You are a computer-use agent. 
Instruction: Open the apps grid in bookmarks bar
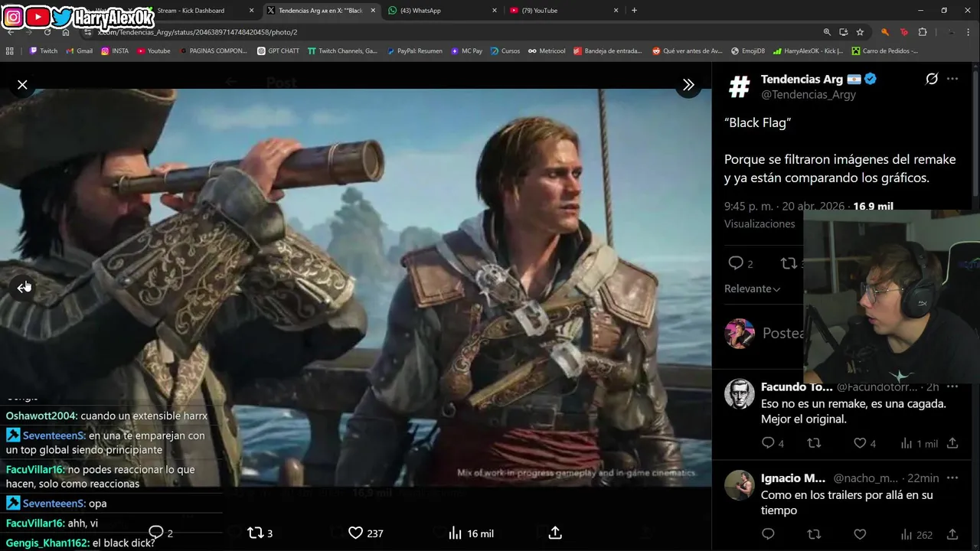[x=10, y=51]
